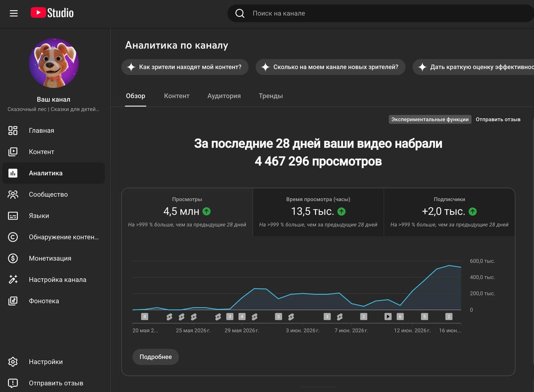
Task: Click the '25 мая 2026 г.' date label
Action: point(193,331)
